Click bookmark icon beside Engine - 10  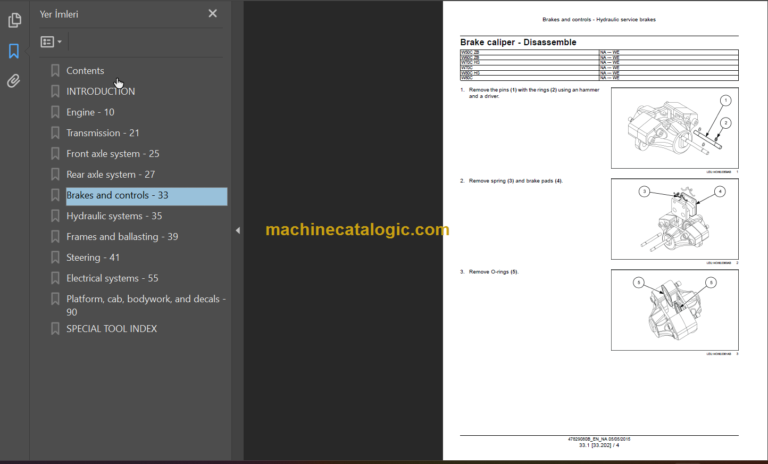55,112
